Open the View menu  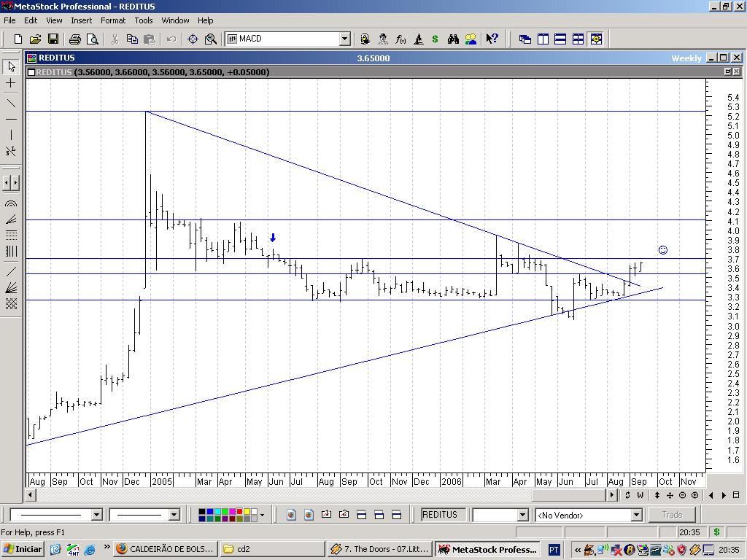tap(54, 20)
